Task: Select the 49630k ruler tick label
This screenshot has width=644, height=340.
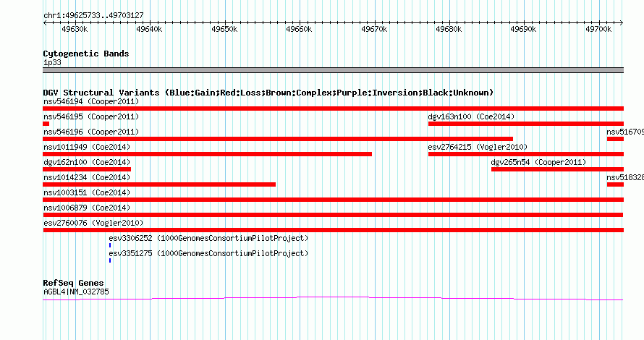Action: tap(75, 29)
